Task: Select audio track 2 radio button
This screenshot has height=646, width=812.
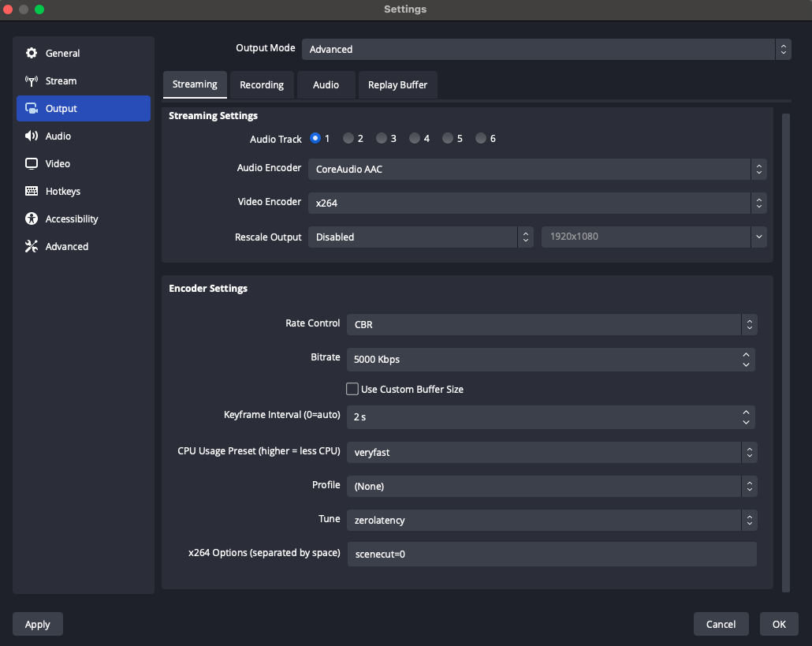Action: point(348,139)
